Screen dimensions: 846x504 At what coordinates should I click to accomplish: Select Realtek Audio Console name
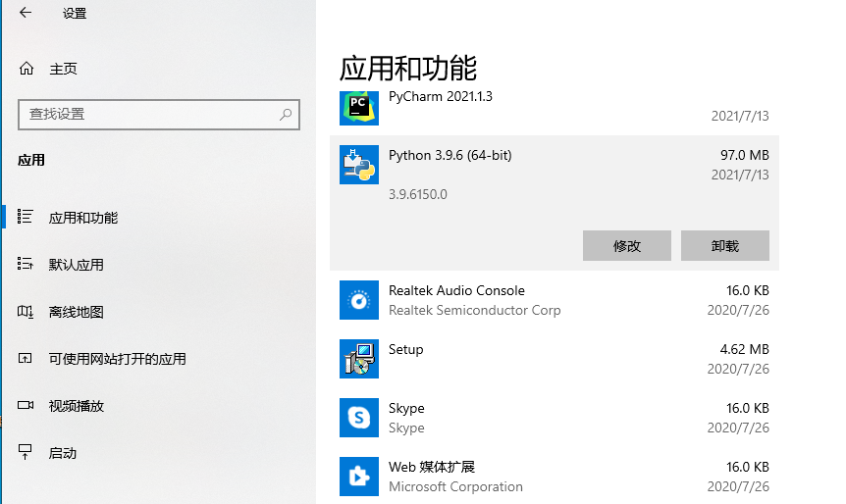(456, 290)
